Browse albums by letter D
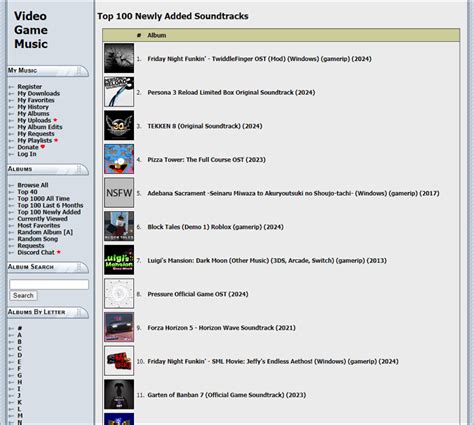The image size is (474, 425). (20, 355)
